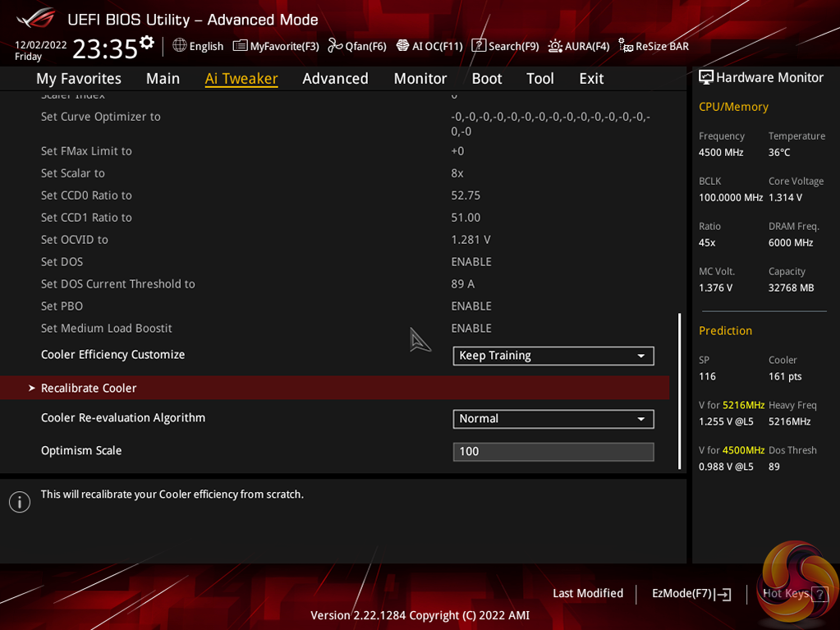This screenshot has width=840, height=630.
Task: Open the Cooler Efficiency Customize dropdown
Action: [553, 356]
